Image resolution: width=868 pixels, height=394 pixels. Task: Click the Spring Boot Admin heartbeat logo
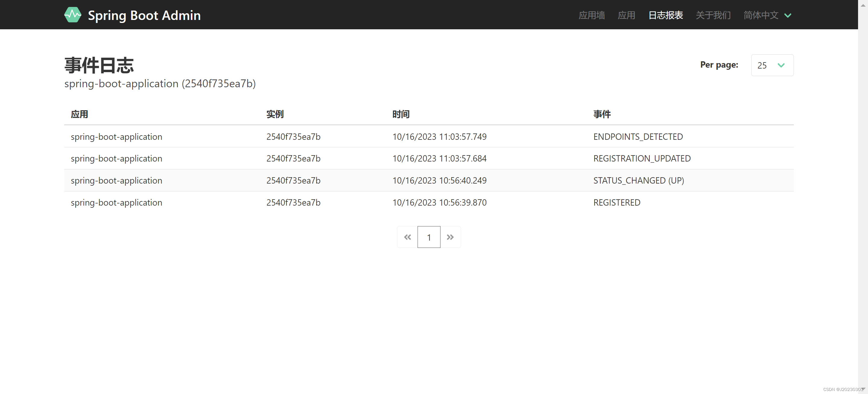[72, 15]
